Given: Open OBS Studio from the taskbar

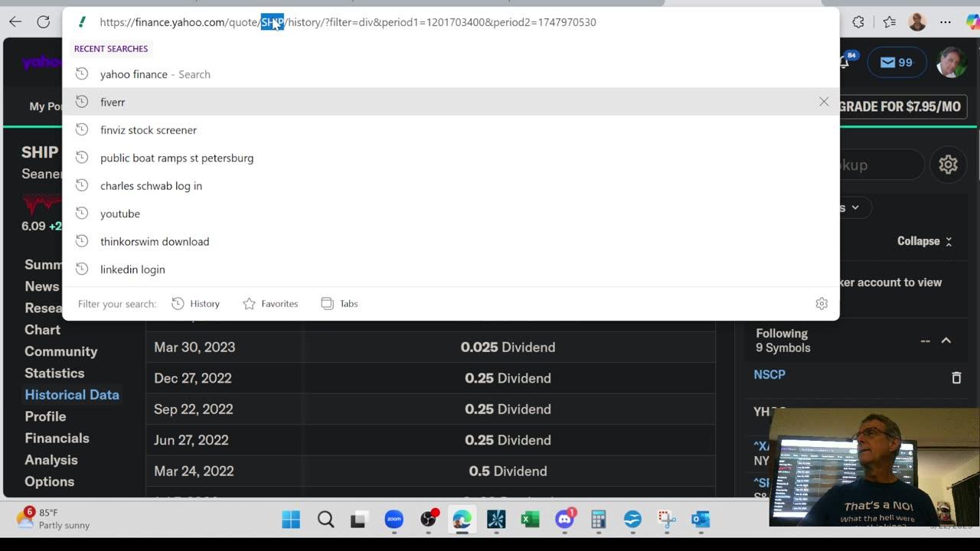Looking at the screenshot, I should (428, 520).
